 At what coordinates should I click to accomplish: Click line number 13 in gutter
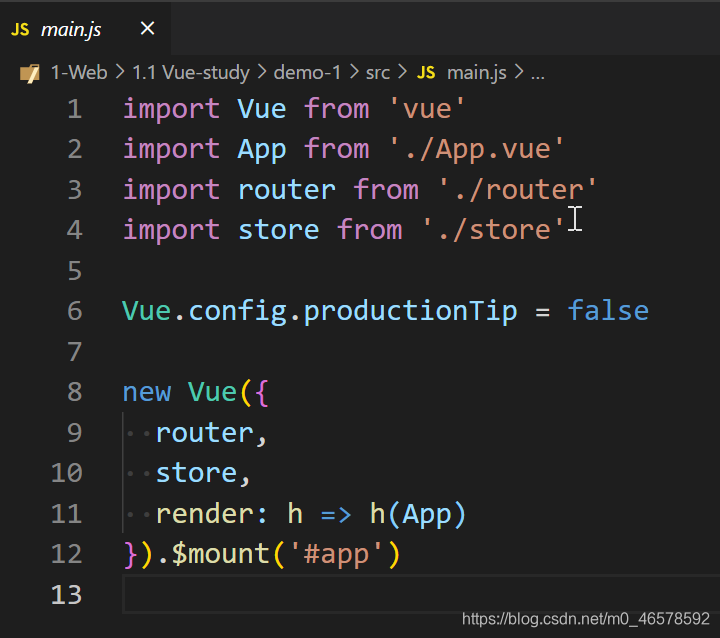click(x=67, y=595)
